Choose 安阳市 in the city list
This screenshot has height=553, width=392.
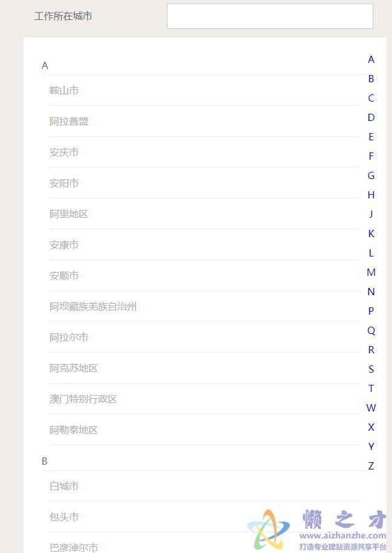click(204, 183)
